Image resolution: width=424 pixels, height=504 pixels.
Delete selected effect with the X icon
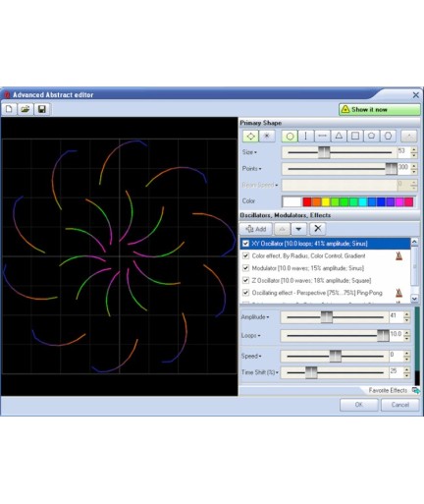[x=318, y=229]
